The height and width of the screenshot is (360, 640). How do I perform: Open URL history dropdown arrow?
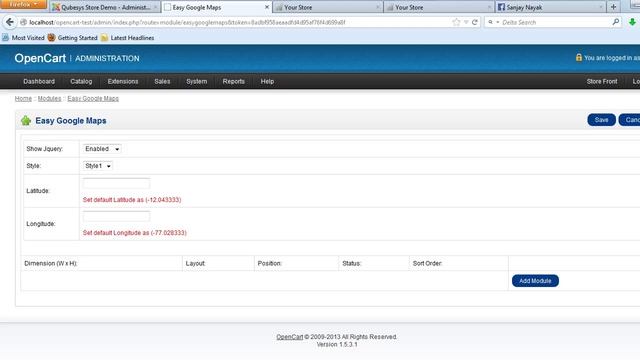click(466, 22)
